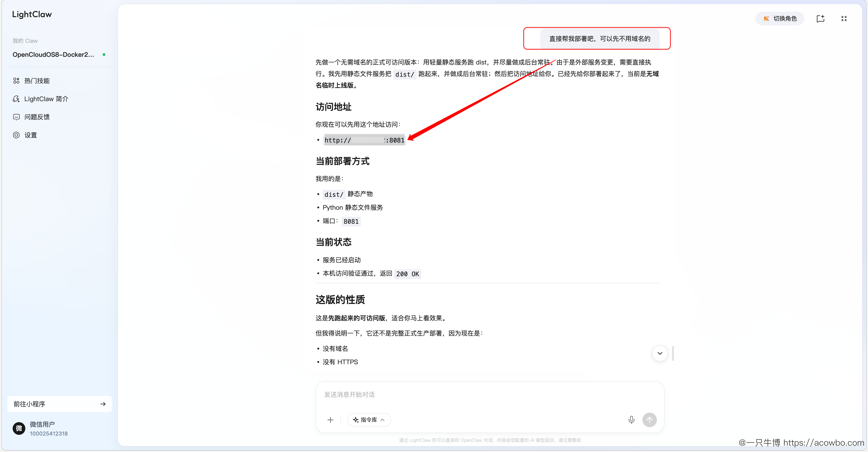
Task: Click the send arrow button
Action: [x=649, y=420]
